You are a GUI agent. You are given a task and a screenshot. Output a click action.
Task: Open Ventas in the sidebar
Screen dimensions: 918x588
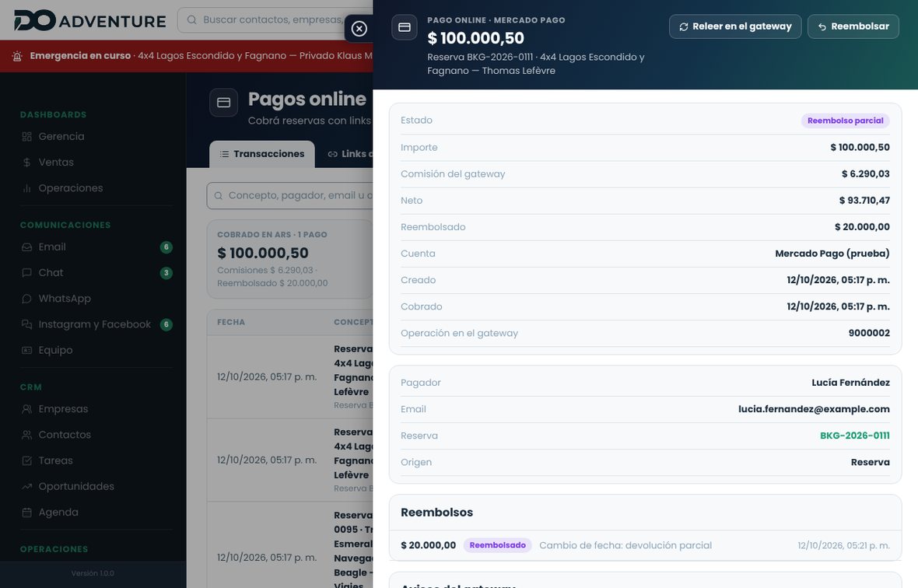(x=56, y=162)
